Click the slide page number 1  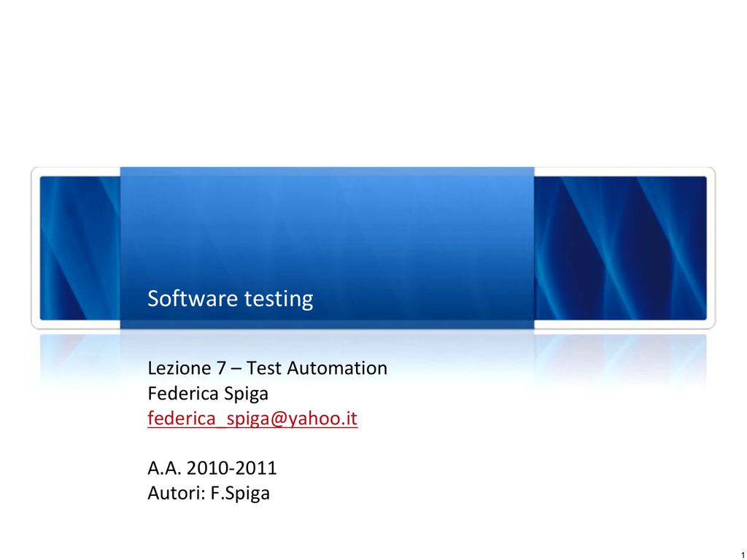pos(743,555)
